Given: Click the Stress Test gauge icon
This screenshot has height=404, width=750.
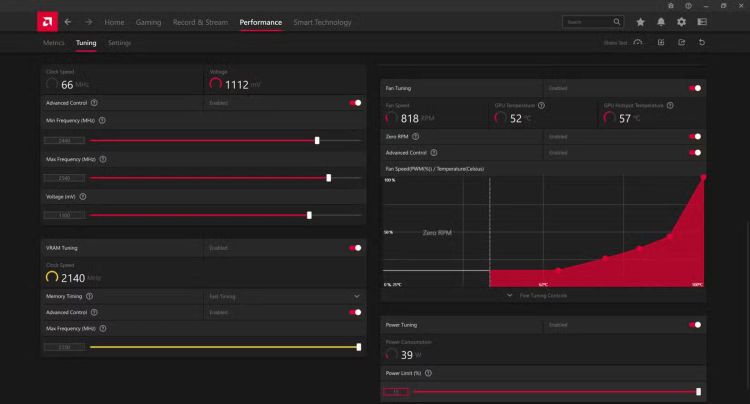Looking at the screenshot, I should tap(638, 43).
